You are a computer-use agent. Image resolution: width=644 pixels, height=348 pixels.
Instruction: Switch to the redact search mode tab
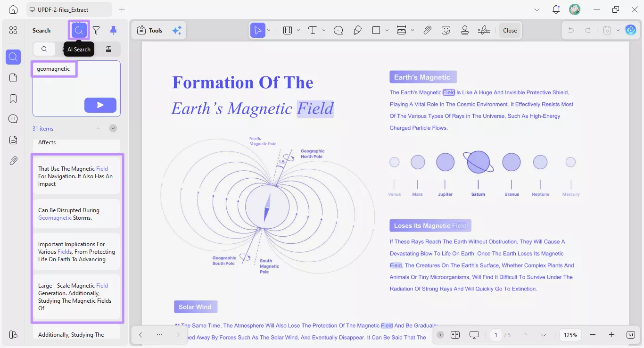(109, 49)
